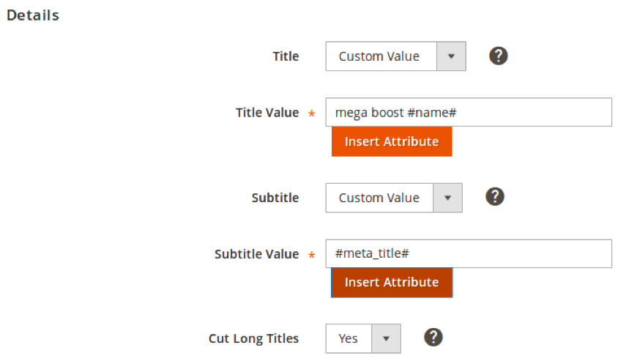Focus the Subtitle Value field containing #meta_title#
The image size is (629, 364).
(469, 253)
